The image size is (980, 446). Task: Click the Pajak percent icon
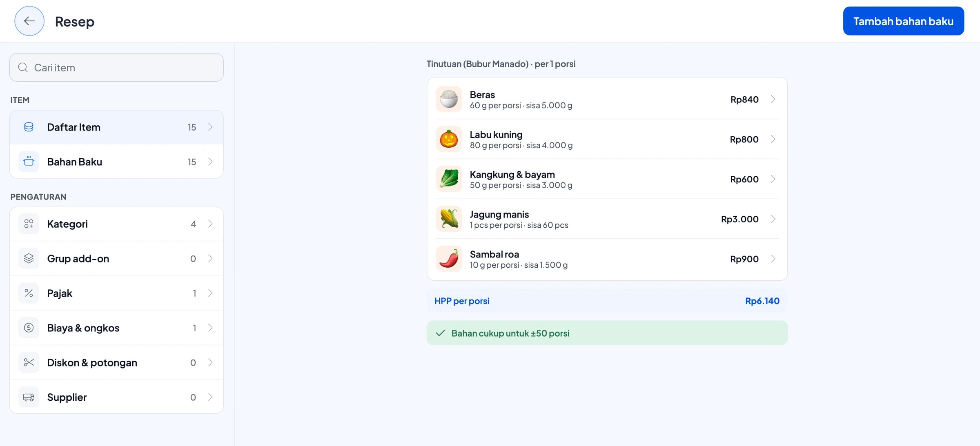click(29, 293)
